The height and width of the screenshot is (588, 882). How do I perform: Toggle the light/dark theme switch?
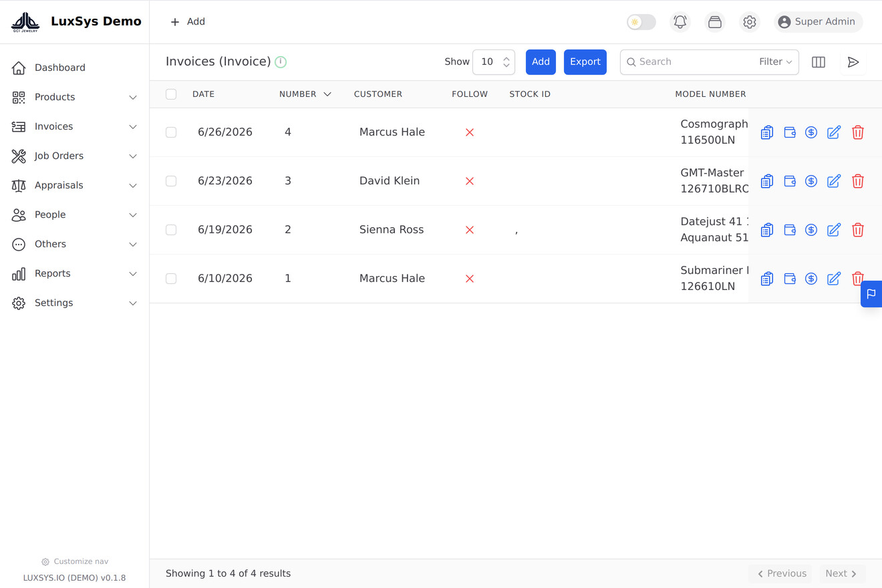(x=641, y=22)
